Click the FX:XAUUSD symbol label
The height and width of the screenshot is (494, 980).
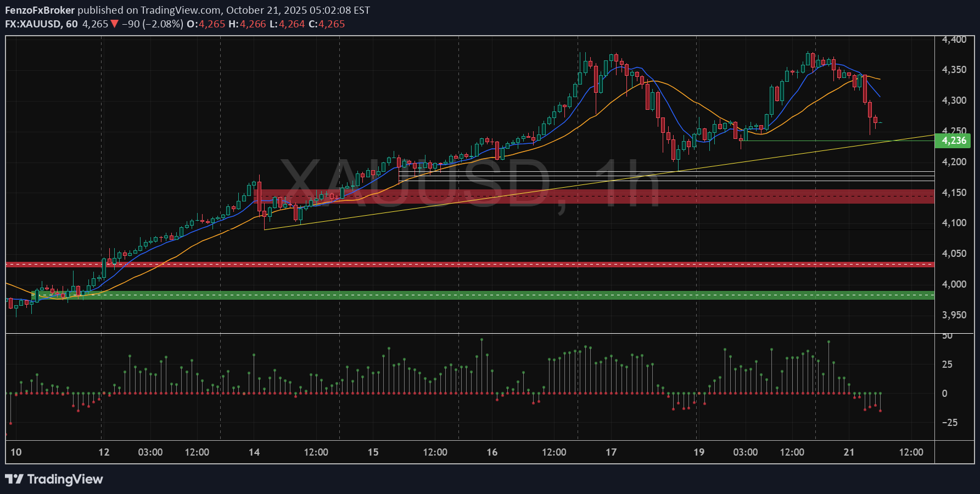(x=33, y=24)
